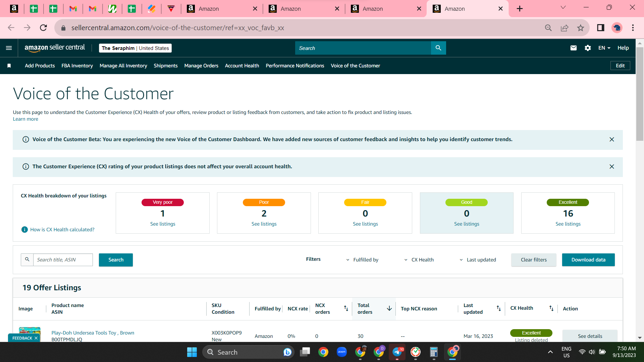Image resolution: width=644 pixels, height=362 pixels.
Task: Open the Learn more link
Action: [25, 119]
